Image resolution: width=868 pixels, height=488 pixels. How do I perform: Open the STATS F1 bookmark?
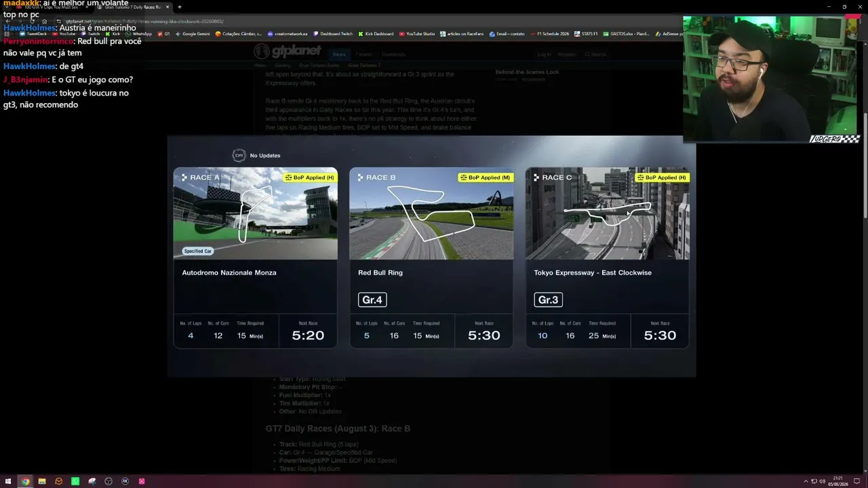click(x=586, y=34)
